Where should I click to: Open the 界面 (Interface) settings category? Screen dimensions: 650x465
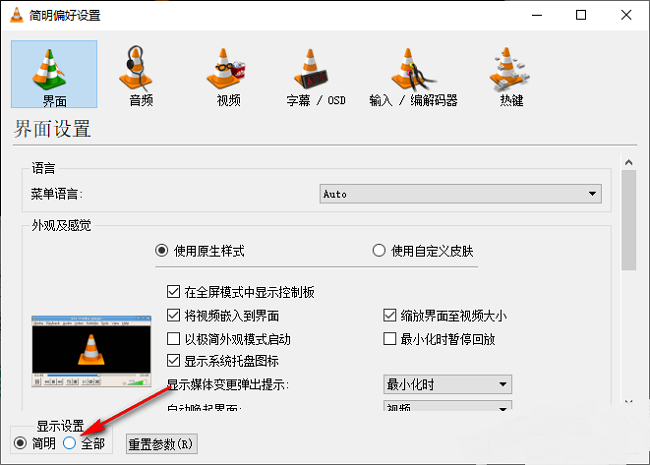click(54, 74)
